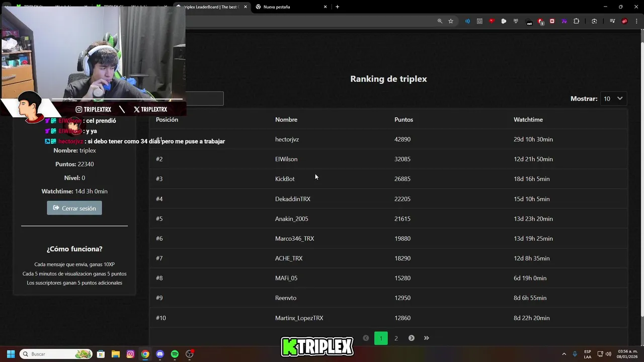
Task: Open the red fast-forward extension icon
Action: point(552,21)
